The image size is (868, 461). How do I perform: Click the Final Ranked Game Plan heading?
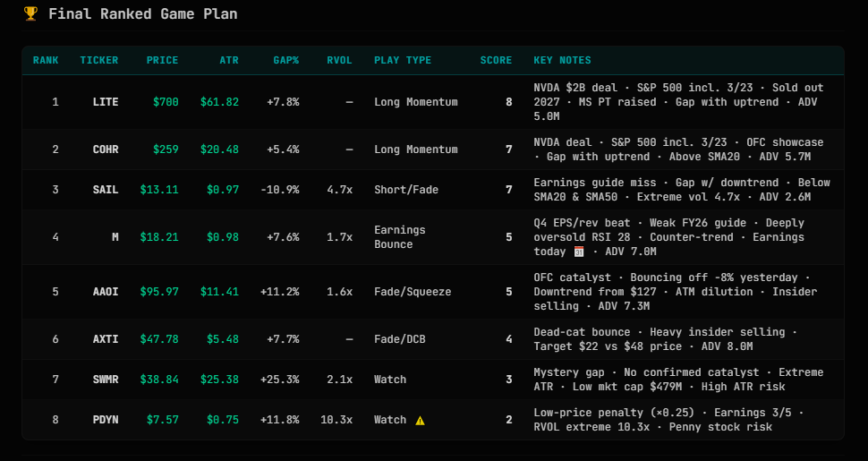143,13
